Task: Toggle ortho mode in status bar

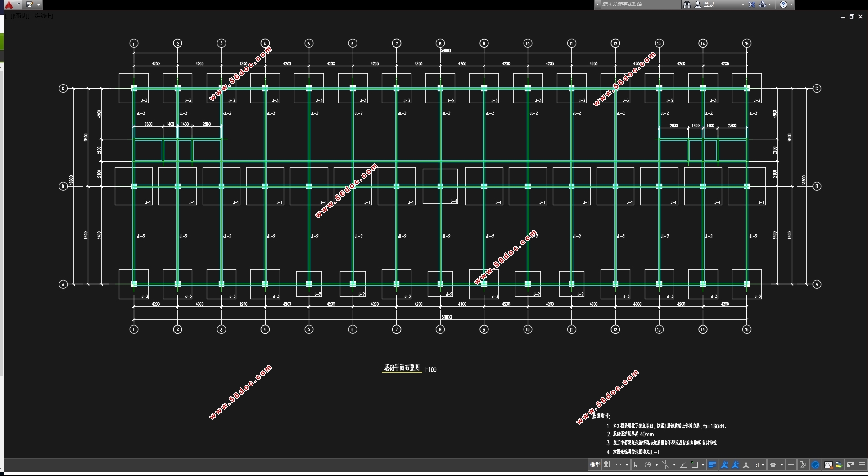Action: coord(637,465)
